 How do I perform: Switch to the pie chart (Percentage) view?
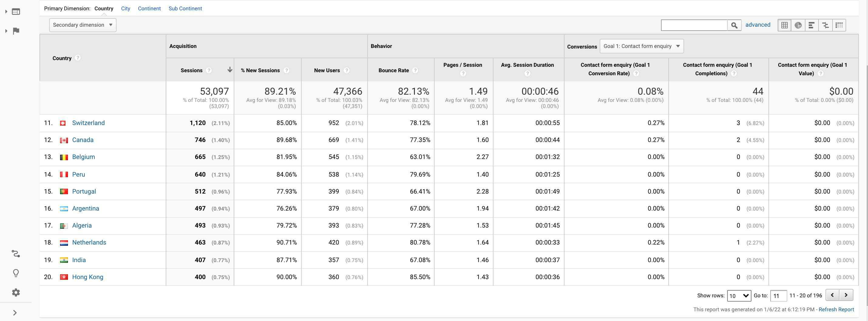click(798, 25)
